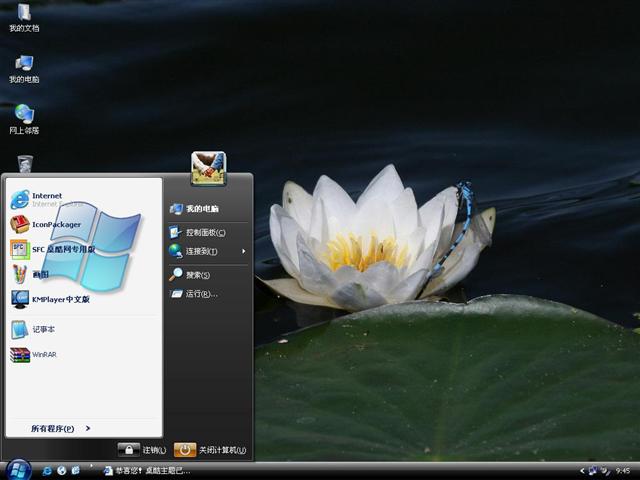Open the 我的文档 desktop icon
The height and width of the screenshot is (480, 640).
[24, 18]
